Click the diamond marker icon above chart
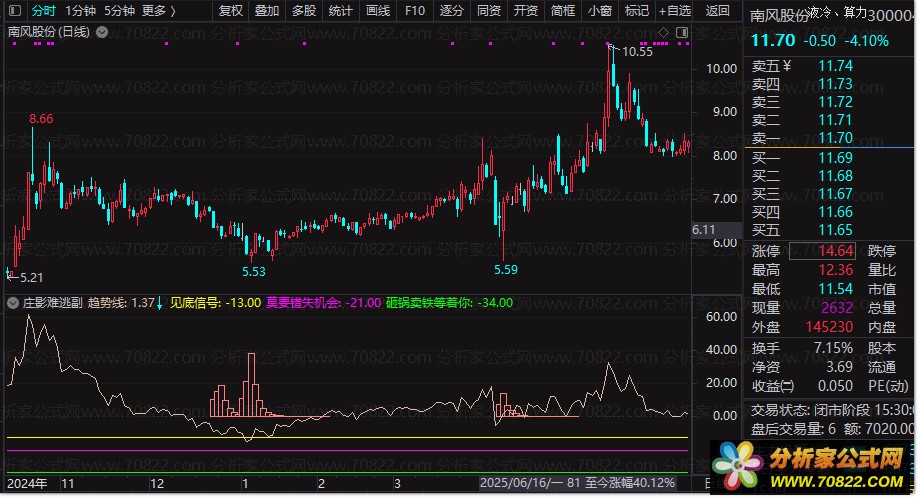This screenshot has width=920, height=498. (x=664, y=32)
